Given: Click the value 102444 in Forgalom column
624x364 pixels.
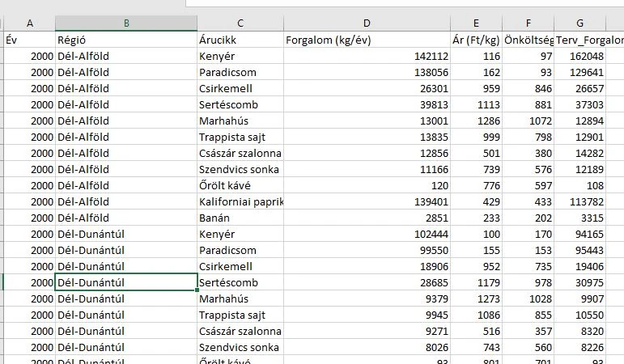Looking at the screenshot, I should tap(367, 234).
